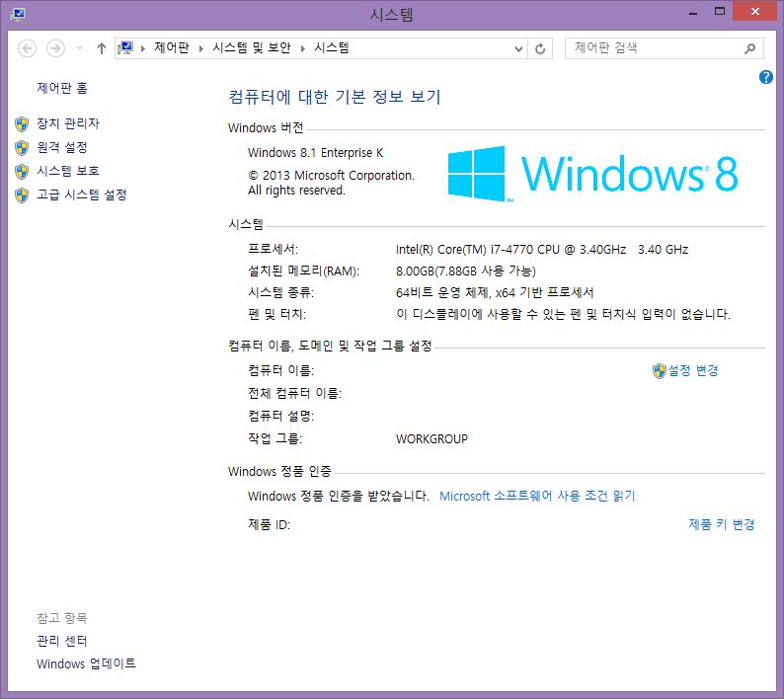Expand the arrow before 시스템 in the breadcrumb
Image resolution: width=784 pixels, height=699 pixels.
(302, 48)
